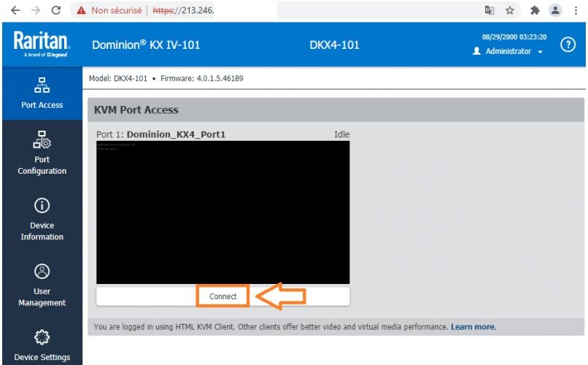
Task: Open the browser profile avatar
Action: coord(555,10)
